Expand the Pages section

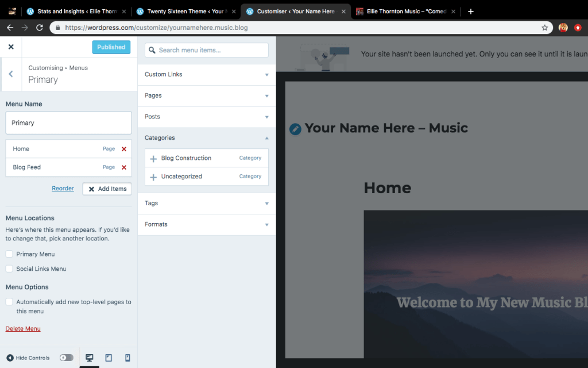[206, 95]
